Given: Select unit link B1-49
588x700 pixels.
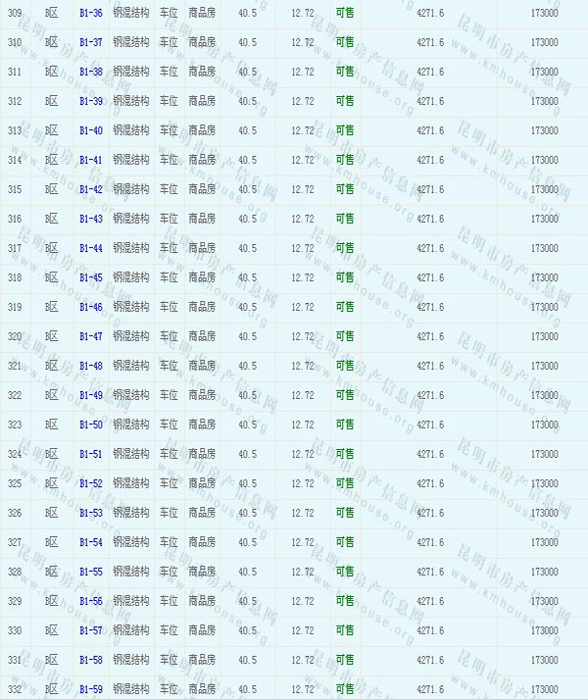Looking at the screenshot, I should tap(90, 396).
